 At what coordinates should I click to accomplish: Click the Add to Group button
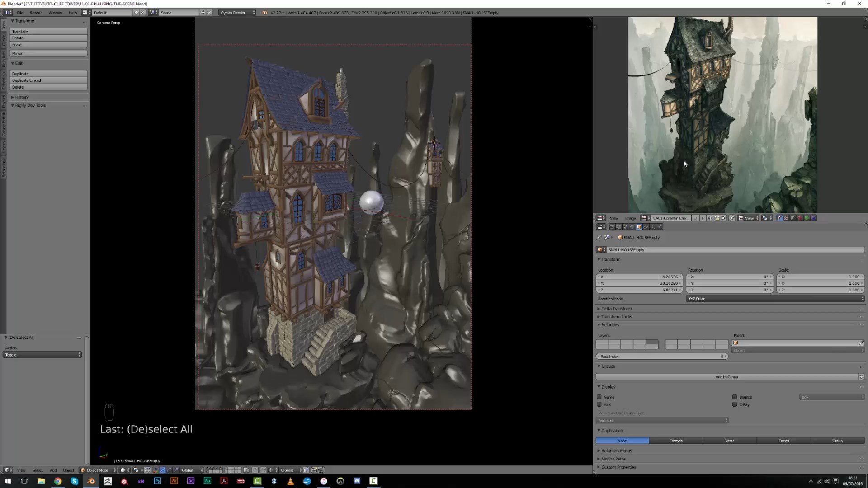(726, 376)
